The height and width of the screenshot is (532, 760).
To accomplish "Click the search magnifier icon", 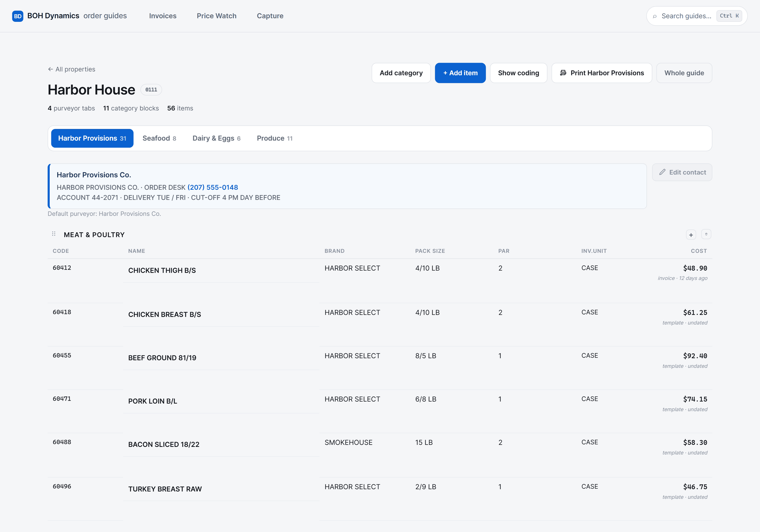I will 655,16.
